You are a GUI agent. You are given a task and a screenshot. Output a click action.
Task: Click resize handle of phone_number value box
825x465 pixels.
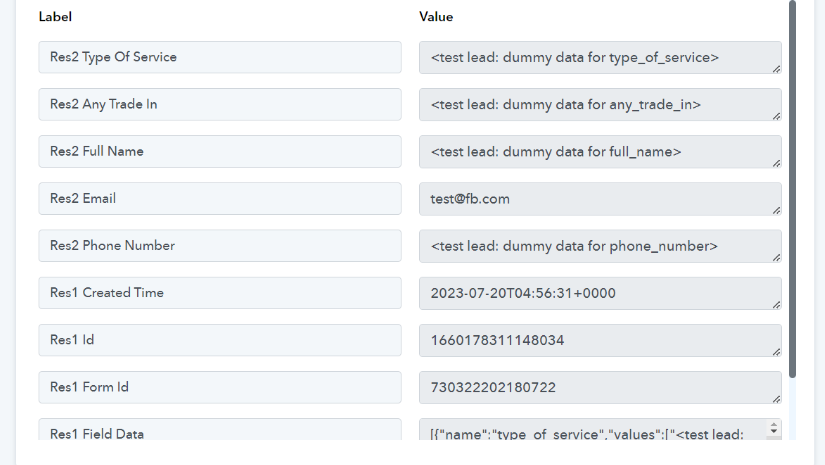click(x=777, y=258)
